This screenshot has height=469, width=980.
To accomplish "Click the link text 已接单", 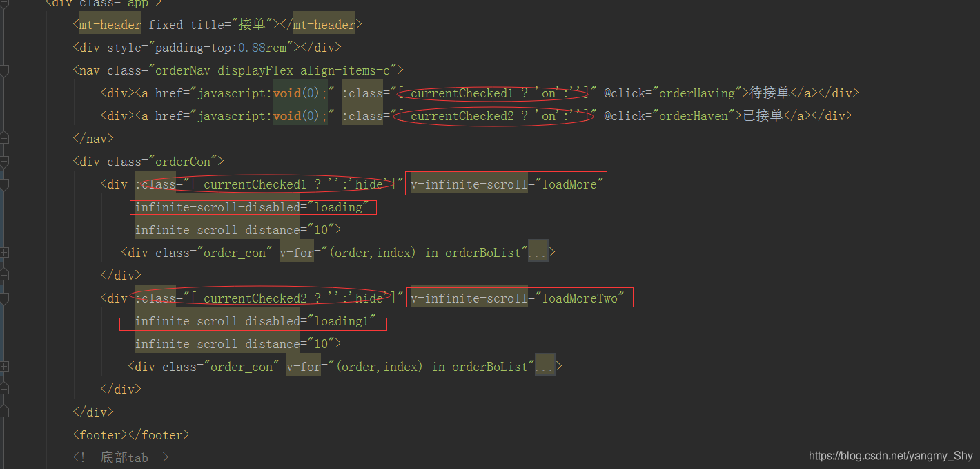I will 762,116.
